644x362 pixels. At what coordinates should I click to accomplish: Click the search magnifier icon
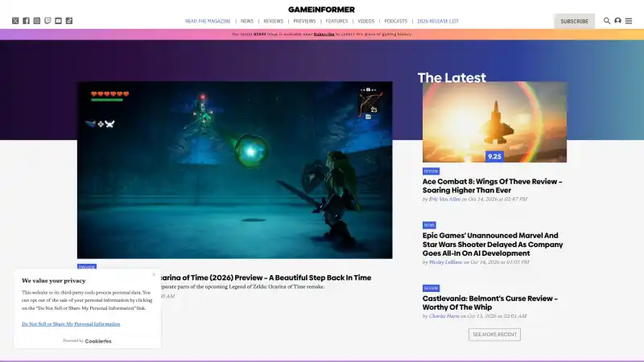607,21
